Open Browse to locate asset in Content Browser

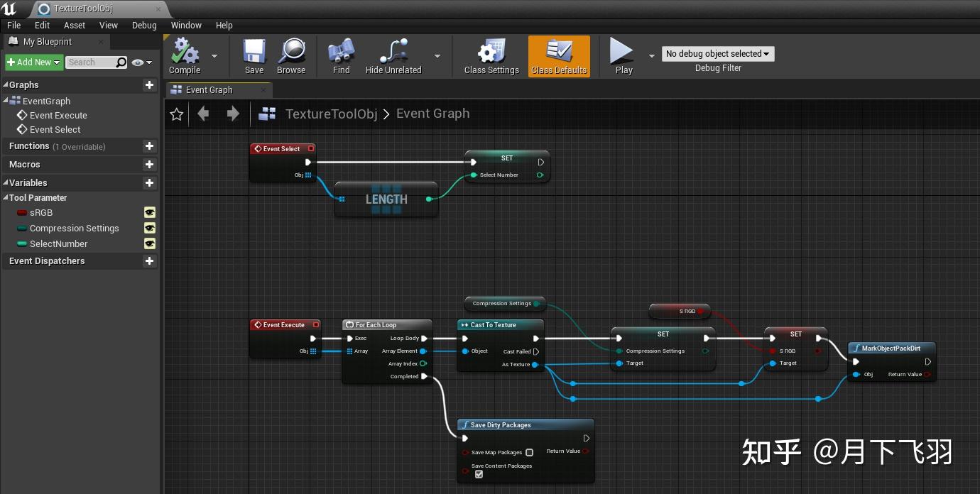click(x=290, y=51)
